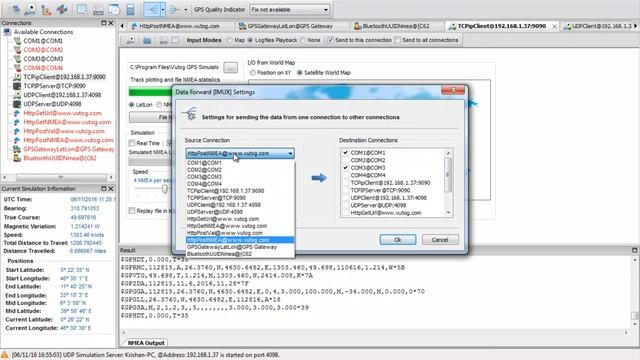Toggle Send to all connections checkbox

pos(398,40)
